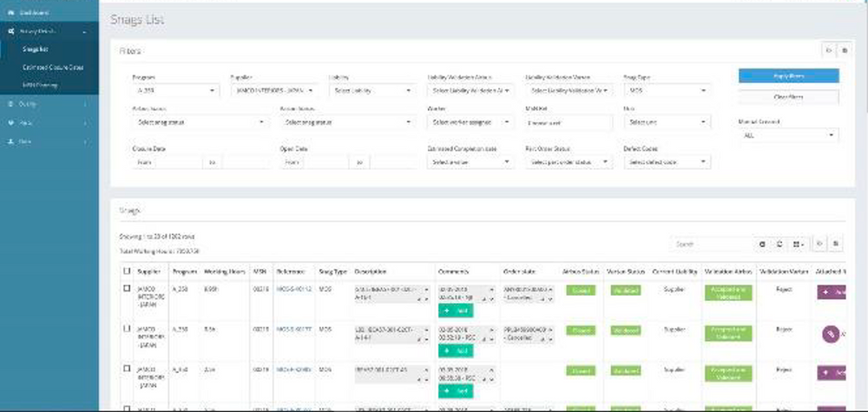Click the Dashboard home icon
This screenshot has height=412, width=868.
click(x=10, y=12)
